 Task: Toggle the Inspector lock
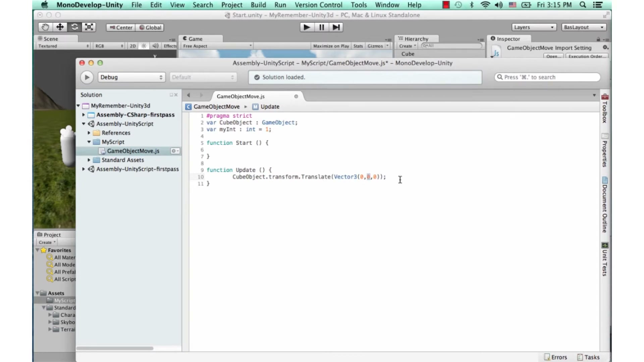pyautogui.click(x=598, y=39)
